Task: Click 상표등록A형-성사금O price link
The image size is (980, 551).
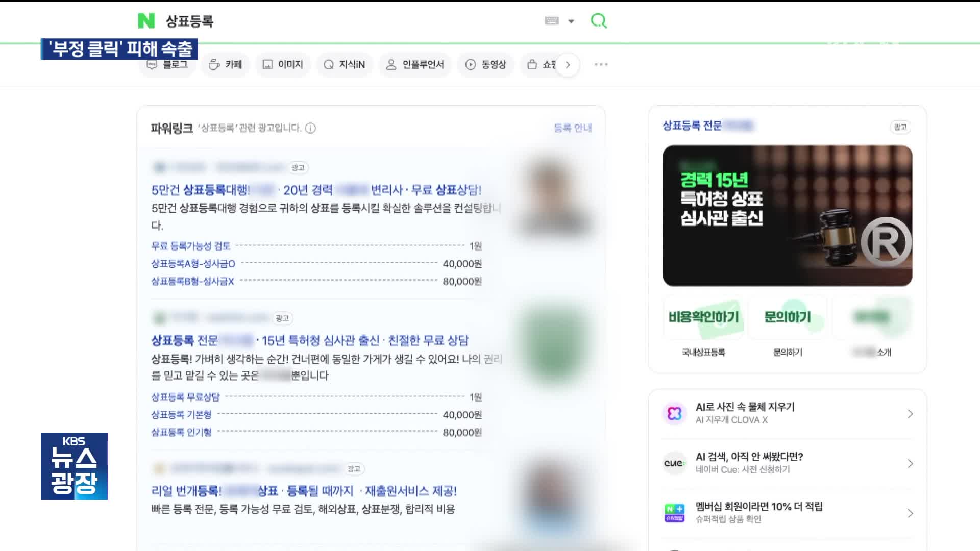Action: pyautogui.click(x=193, y=264)
